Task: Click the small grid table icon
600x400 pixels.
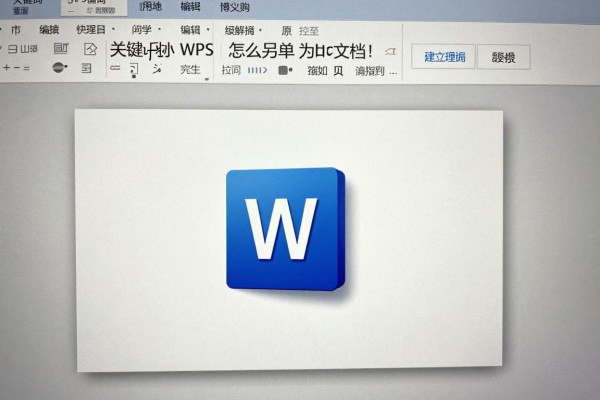Action: coord(86,68)
